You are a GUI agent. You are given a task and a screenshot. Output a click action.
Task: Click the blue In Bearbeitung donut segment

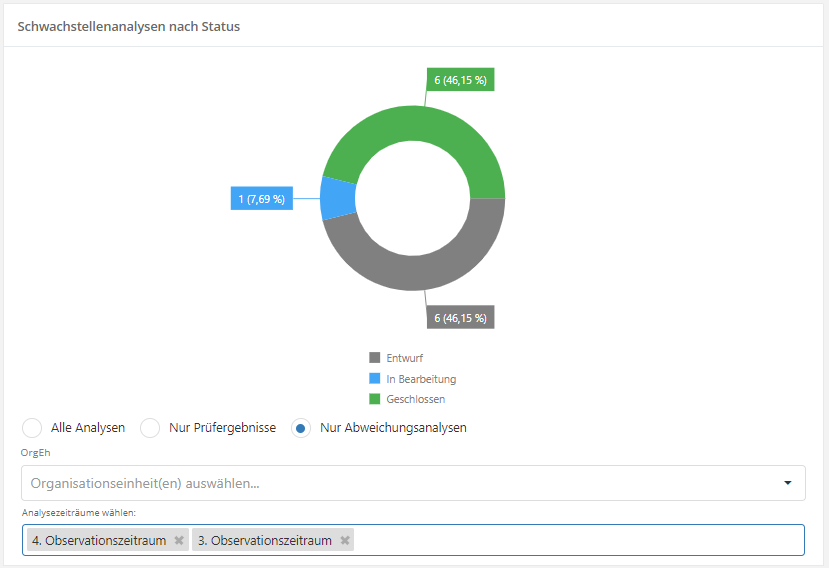pos(337,198)
